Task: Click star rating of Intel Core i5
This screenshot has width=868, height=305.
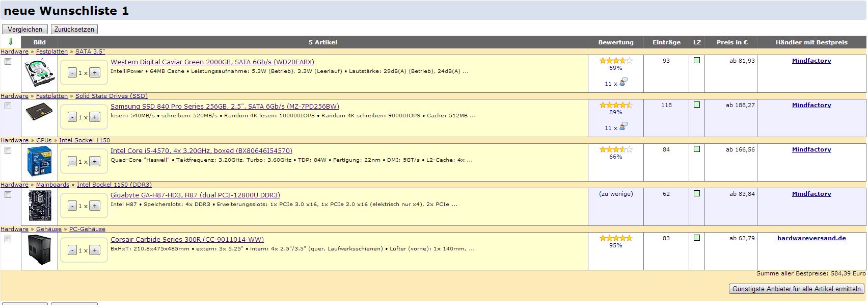Action: coord(616,149)
